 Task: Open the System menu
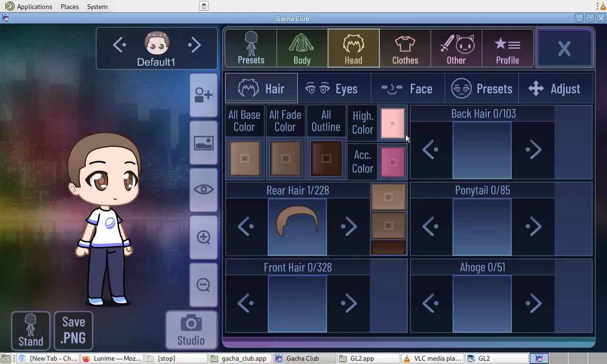pyautogui.click(x=97, y=7)
